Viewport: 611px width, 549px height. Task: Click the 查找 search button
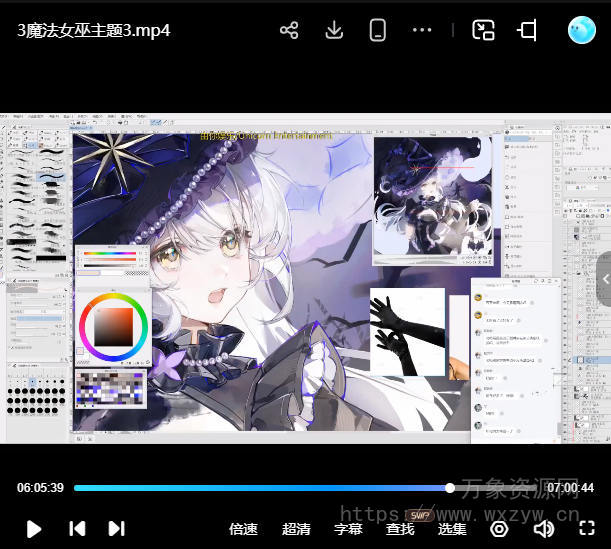[400, 529]
